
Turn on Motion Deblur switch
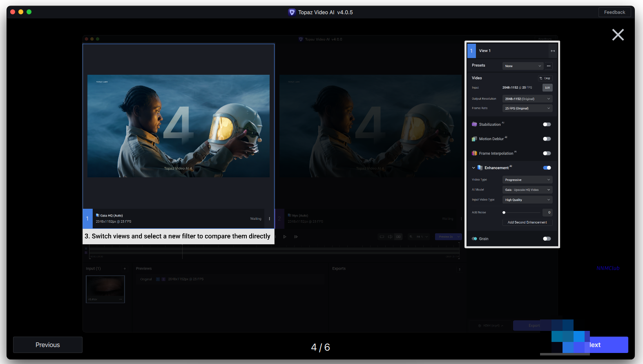[x=547, y=139]
